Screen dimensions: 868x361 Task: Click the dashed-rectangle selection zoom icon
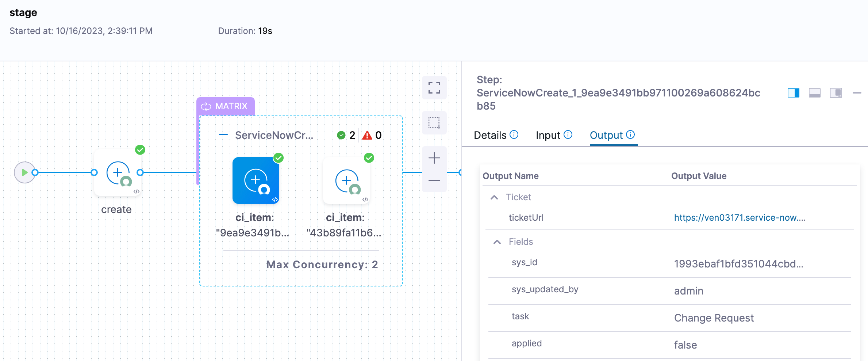tap(434, 122)
